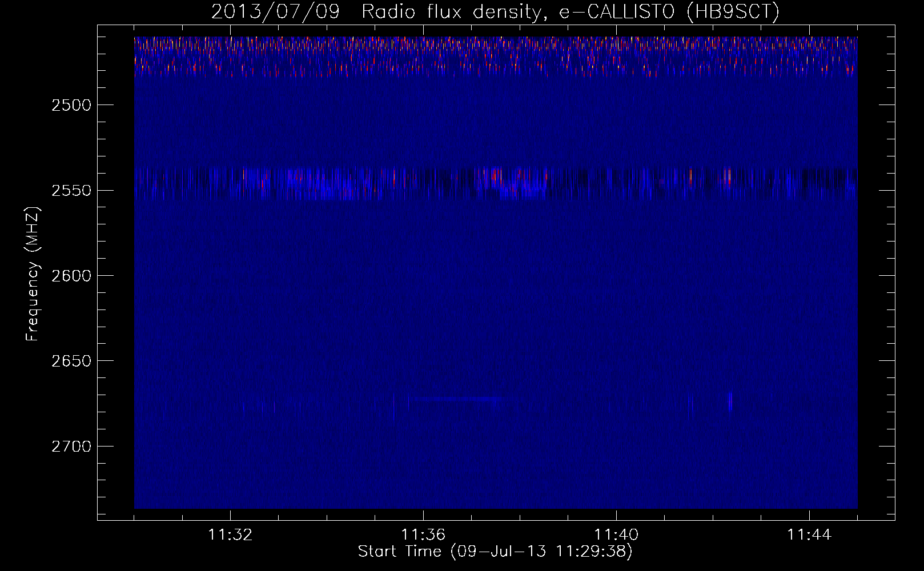The width and height of the screenshot is (924, 571).
Task: Click the 'Frequency (MHZ)' axis label
Action: (x=33, y=275)
